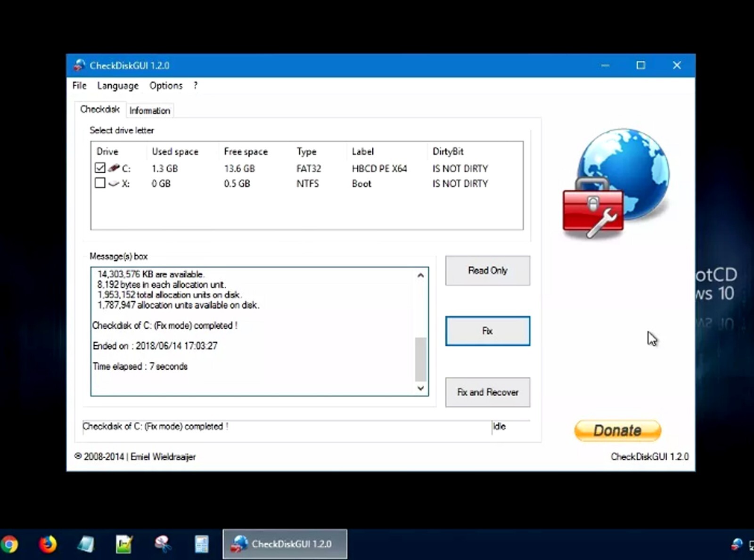
Task: Click the drive icon next to X:
Action: [x=115, y=184]
